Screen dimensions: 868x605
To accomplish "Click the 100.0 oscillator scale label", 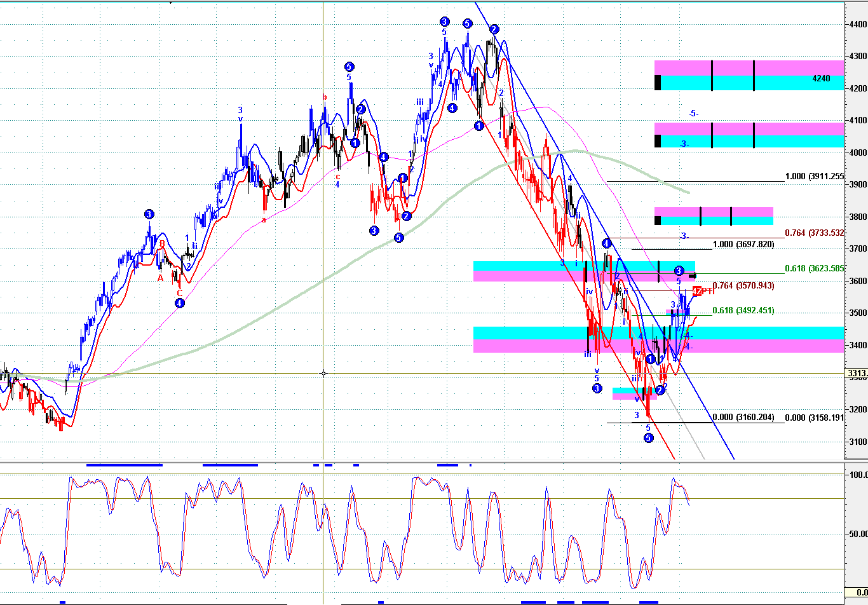I will pyautogui.click(x=858, y=475).
